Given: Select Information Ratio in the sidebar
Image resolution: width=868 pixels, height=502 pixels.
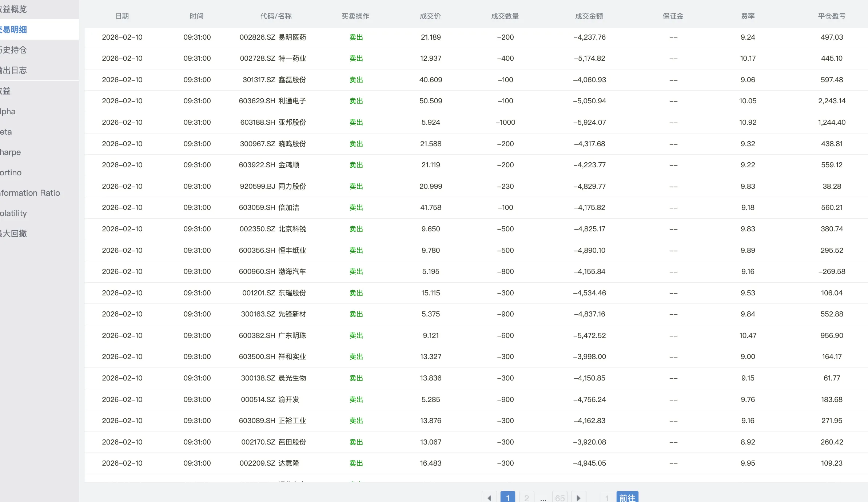Looking at the screenshot, I should (30, 193).
